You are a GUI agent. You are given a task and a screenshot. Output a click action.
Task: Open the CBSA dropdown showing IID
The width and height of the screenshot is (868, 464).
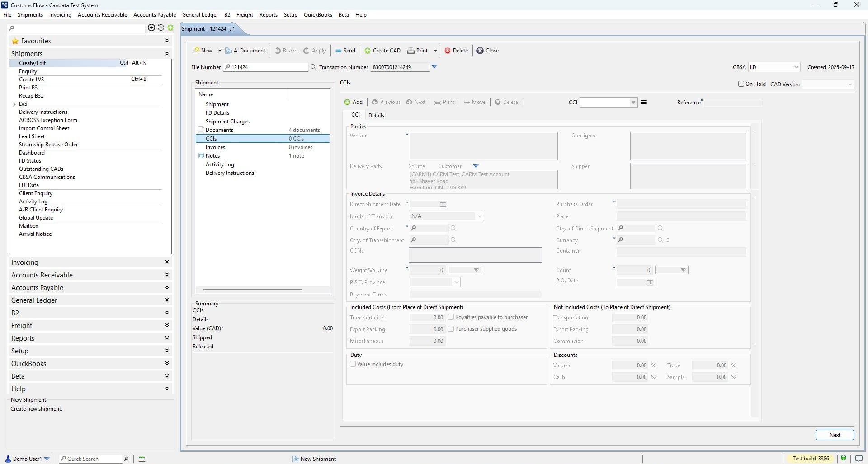click(796, 67)
